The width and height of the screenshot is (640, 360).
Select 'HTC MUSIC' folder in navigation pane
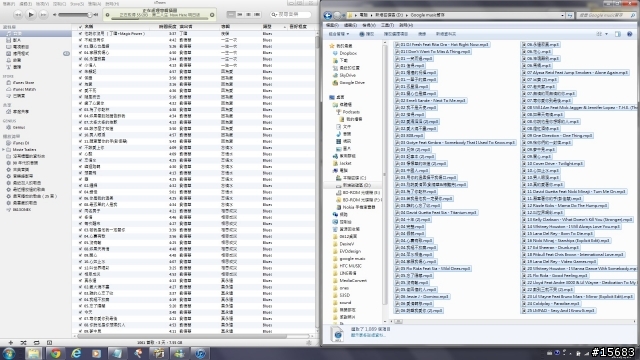(x=351, y=266)
